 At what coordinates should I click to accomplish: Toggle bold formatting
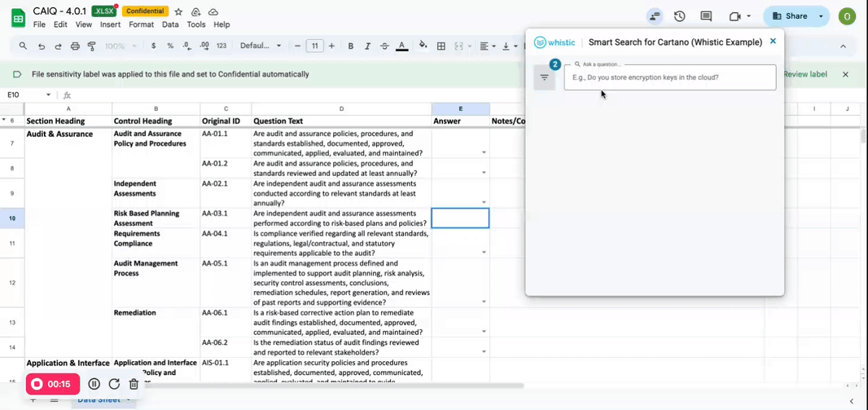point(350,46)
